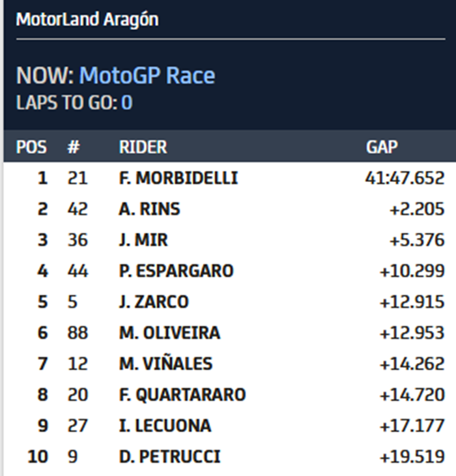Click the MotoGP Race session link

(x=147, y=76)
